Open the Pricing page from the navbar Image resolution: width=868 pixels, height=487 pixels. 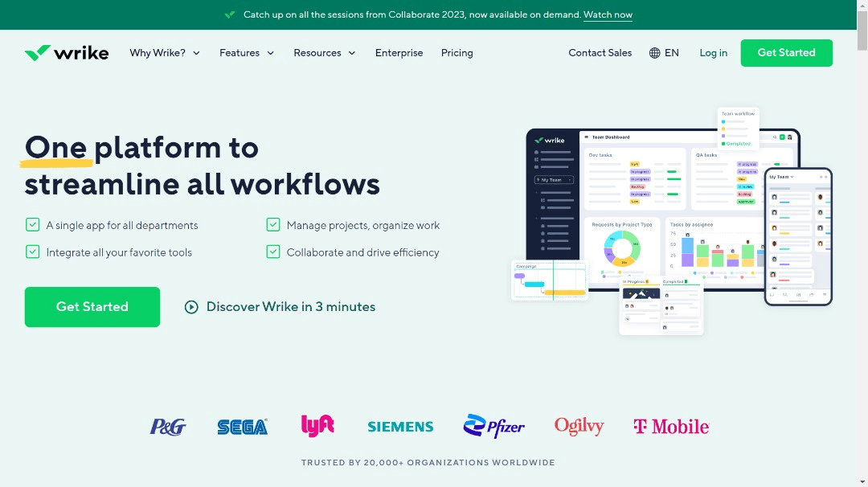(457, 52)
